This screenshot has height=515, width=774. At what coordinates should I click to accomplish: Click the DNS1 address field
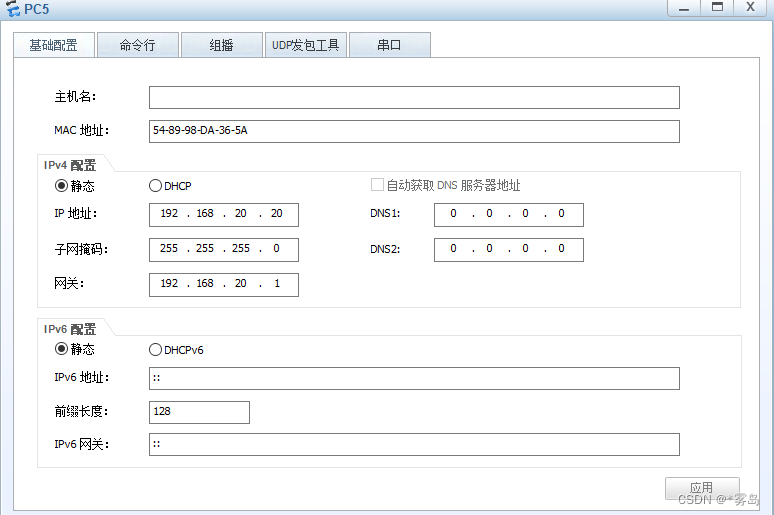coord(508,215)
